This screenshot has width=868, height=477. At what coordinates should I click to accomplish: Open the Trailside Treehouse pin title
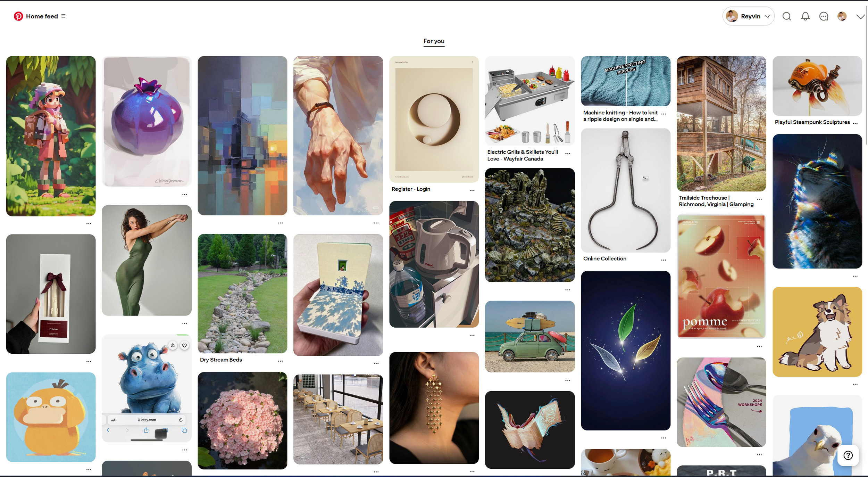(716, 201)
